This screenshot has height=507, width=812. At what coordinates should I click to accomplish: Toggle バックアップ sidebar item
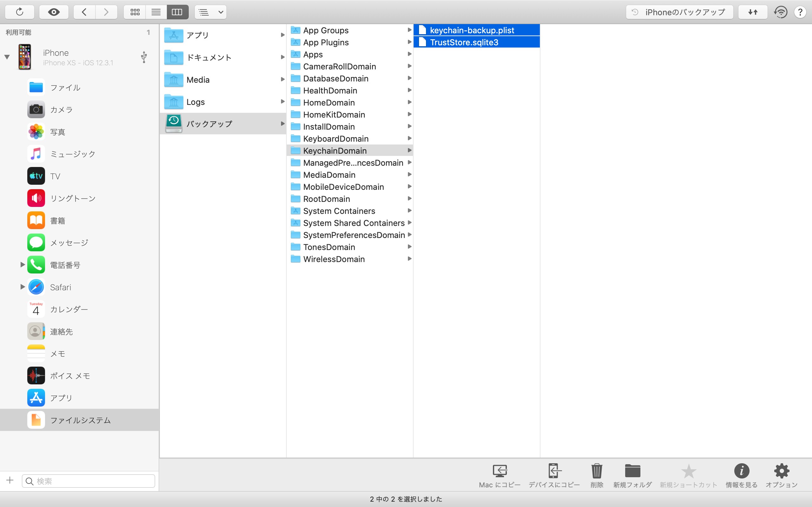(282, 123)
